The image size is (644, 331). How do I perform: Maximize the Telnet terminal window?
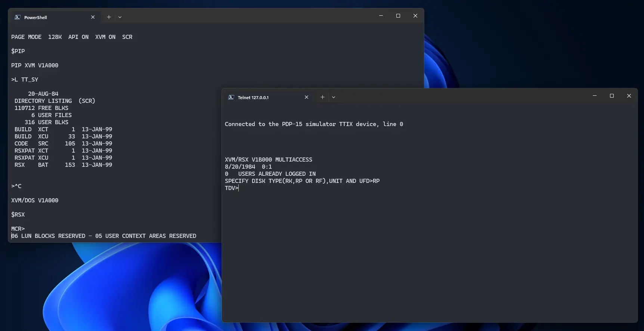point(612,96)
